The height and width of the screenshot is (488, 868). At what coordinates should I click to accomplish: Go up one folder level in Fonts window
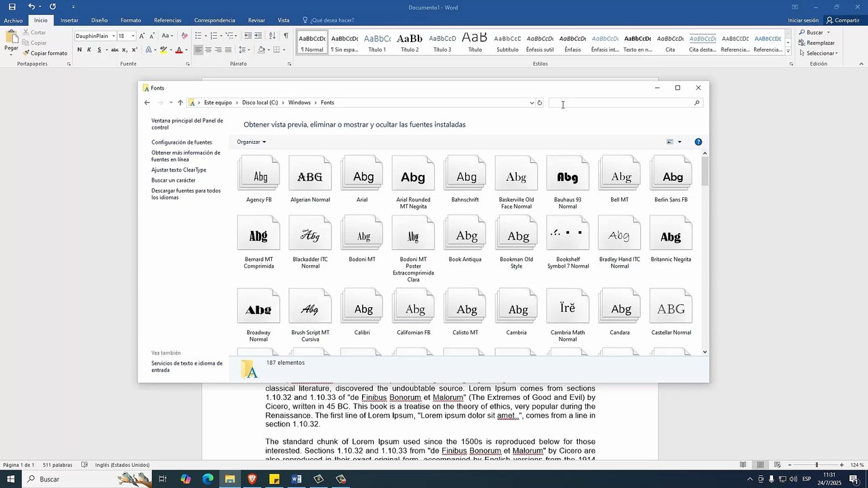pos(180,102)
